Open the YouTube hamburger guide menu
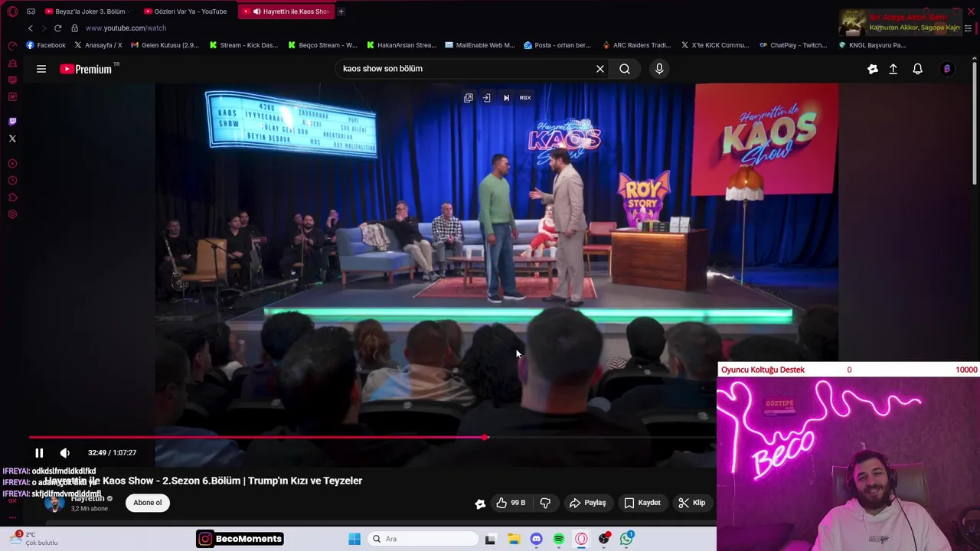The width and height of the screenshot is (980, 551). coord(41,69)
